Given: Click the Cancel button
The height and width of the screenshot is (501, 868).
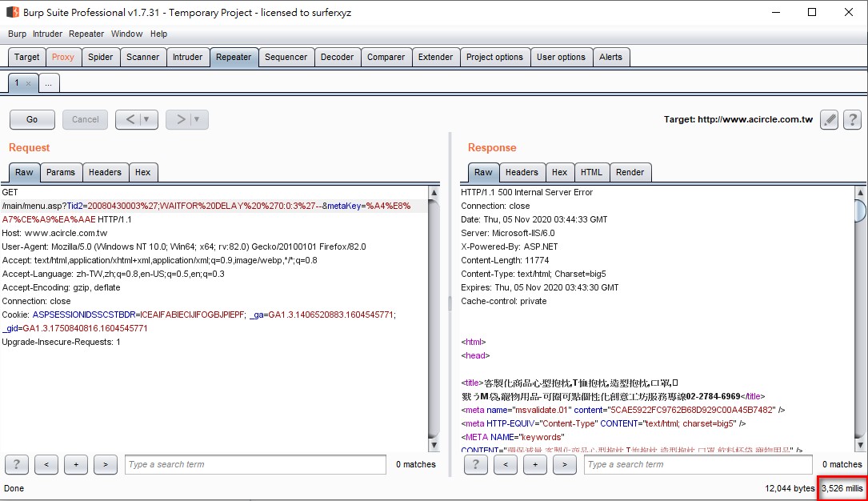Looking at the screenshot, I should tap(86, 119).
